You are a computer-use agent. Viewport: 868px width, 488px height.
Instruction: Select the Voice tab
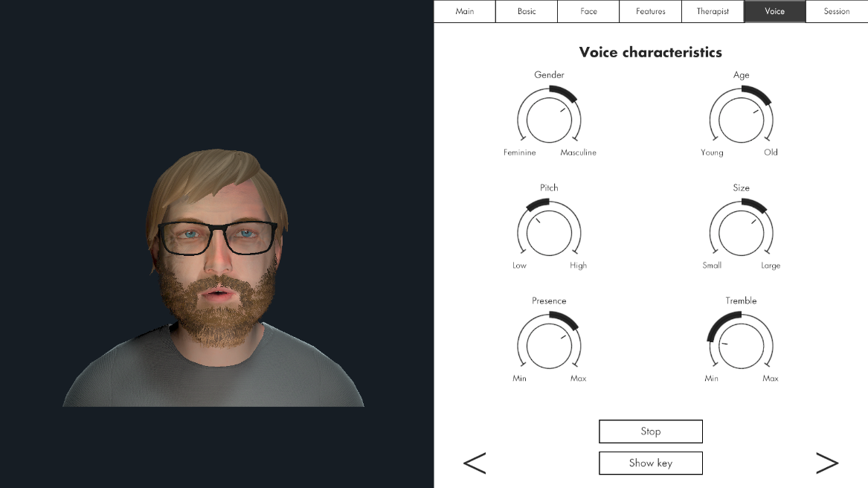pyautogui.click(x=774, y=11)
